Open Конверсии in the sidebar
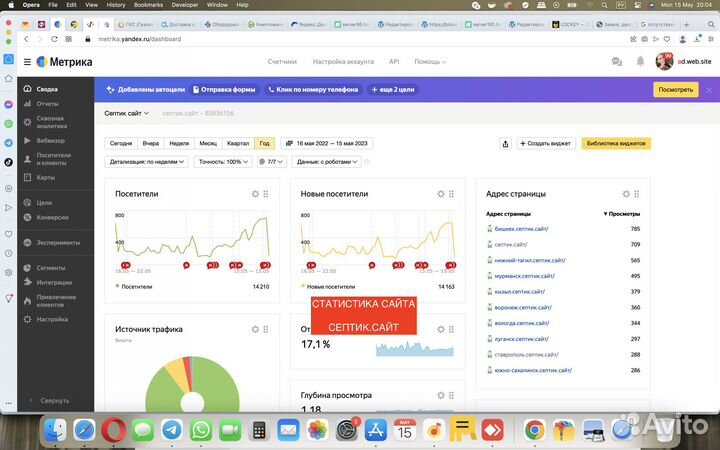The width and height of the screenshot is (720, 450). 52,217
